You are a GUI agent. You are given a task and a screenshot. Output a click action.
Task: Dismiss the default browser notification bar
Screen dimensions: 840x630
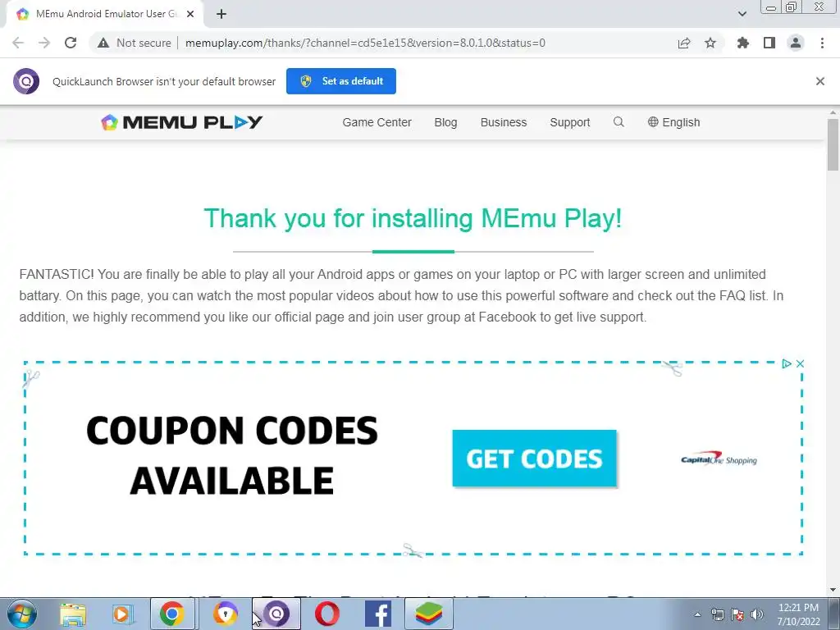click(x=820, y=81)
